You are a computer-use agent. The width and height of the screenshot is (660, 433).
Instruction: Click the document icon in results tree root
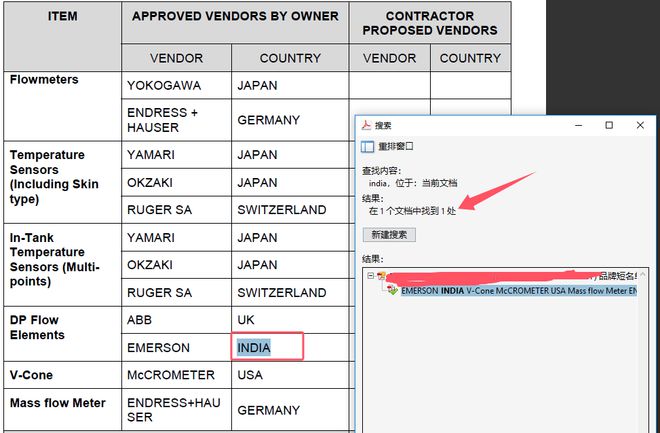tap(381, 276)
